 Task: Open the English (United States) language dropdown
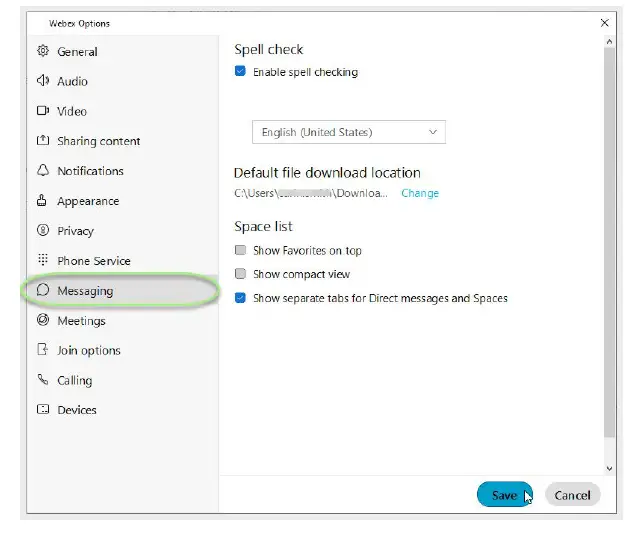(x=349, y=132)
